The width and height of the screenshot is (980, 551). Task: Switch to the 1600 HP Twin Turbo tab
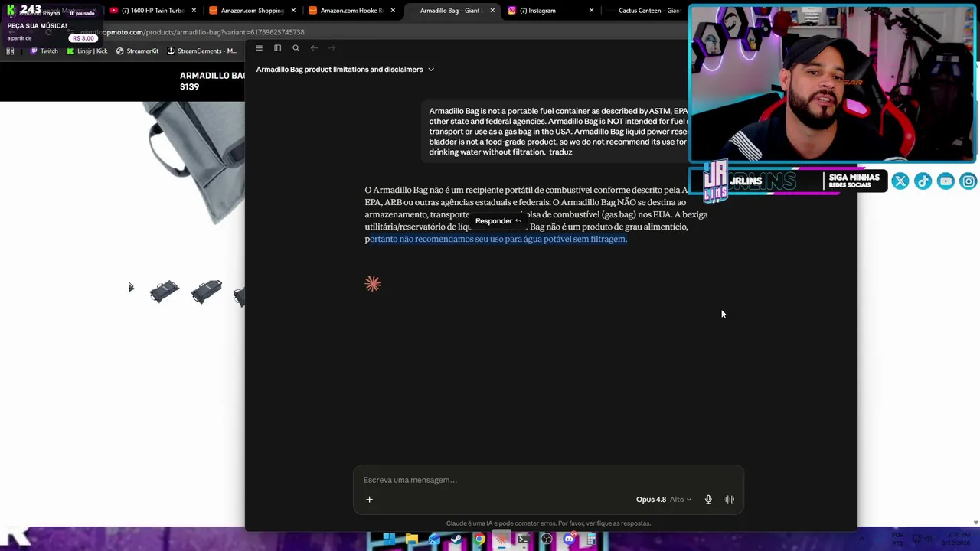[153, 11]
